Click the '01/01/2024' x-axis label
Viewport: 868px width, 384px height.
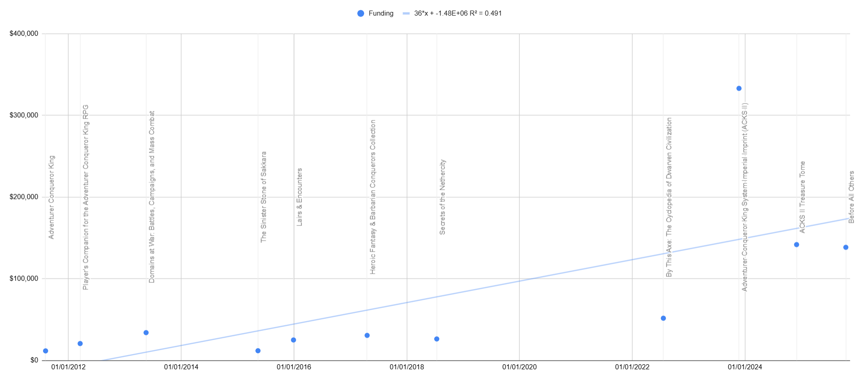pyautogui.click(x=745, y=367)
